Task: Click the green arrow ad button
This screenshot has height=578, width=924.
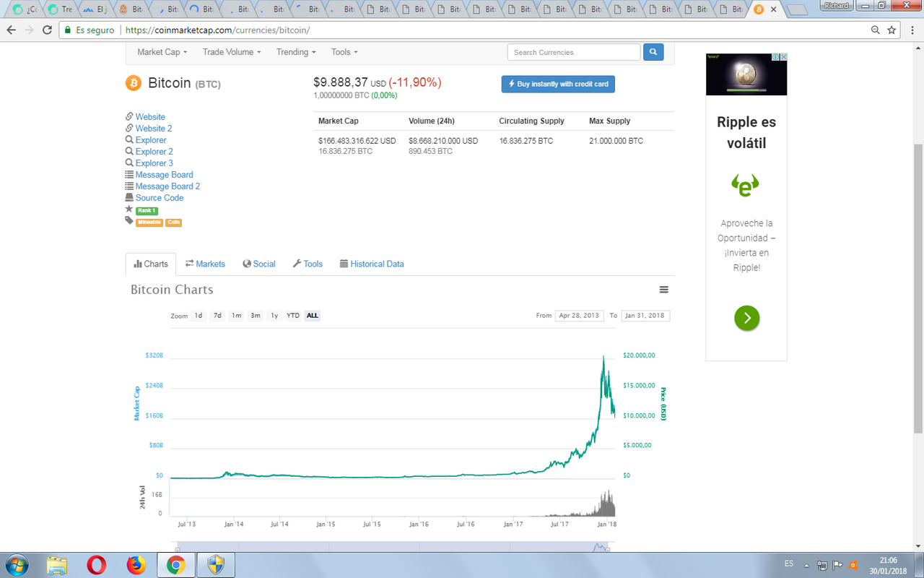Action: (747, 318)
